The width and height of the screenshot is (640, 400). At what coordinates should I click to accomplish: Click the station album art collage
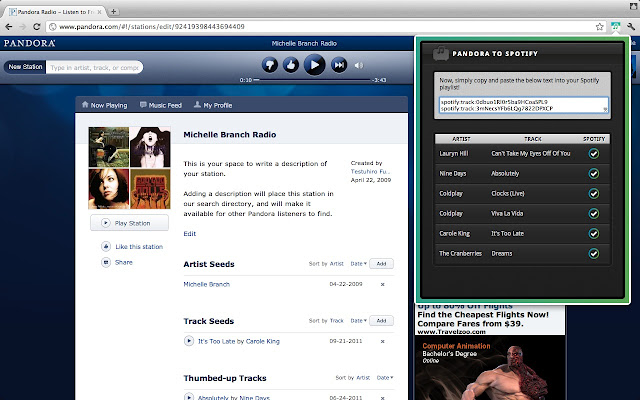point(129,168)
